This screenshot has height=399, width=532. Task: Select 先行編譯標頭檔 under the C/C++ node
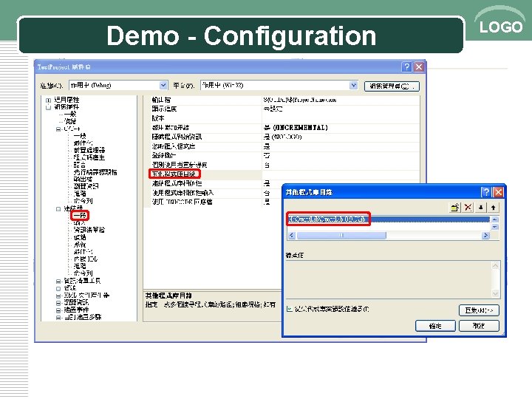95,171
